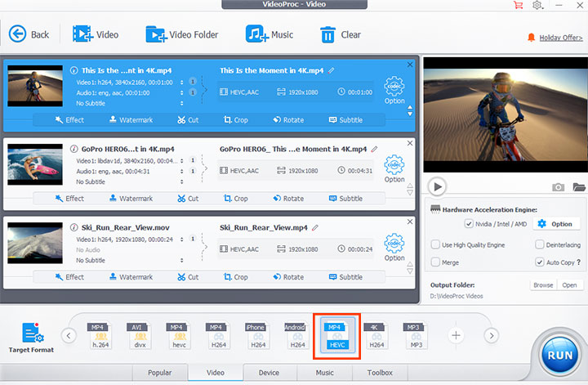Crop the Ski_Run_Rear_View video
The width and height of the screenshot is (588, 385).
pyautogui.click(x=236, y=277)
